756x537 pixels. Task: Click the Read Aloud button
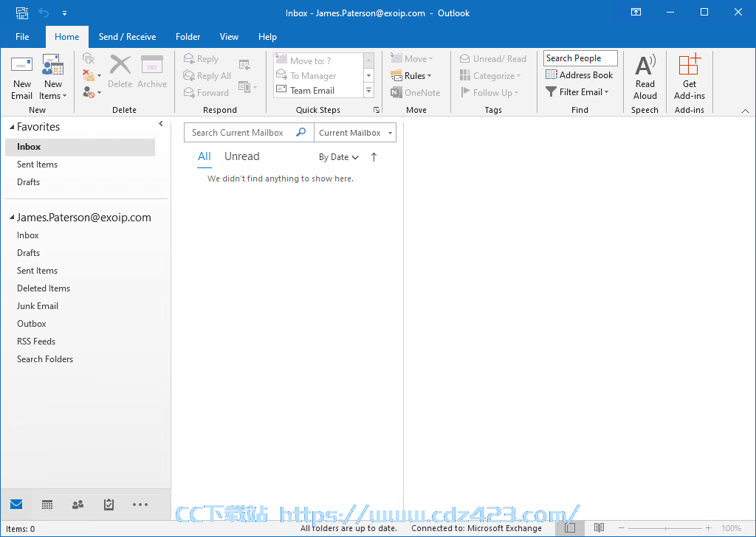645,77
